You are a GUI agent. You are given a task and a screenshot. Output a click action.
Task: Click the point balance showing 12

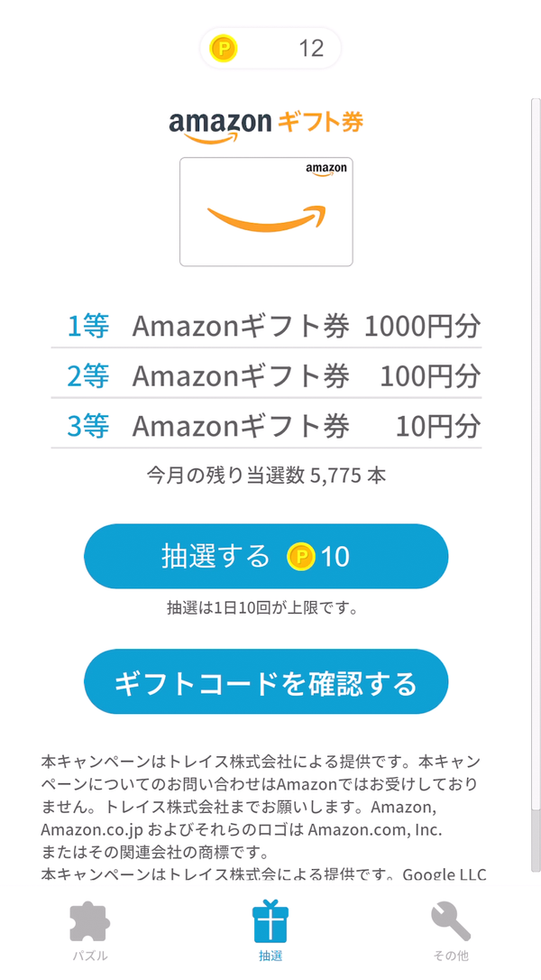(x=311, y=48)
